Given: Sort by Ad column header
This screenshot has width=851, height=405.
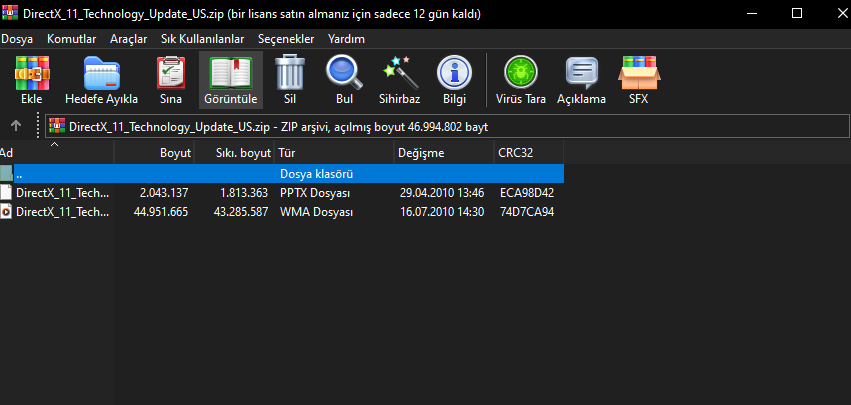Looking at the screenshot, I should pyautogui.click(x=57, y=153).
